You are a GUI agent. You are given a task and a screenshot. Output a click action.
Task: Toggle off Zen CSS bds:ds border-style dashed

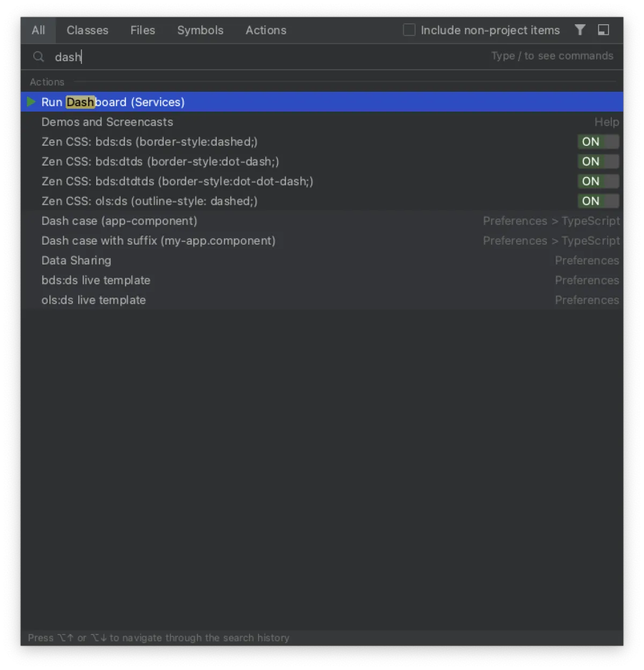598,142
